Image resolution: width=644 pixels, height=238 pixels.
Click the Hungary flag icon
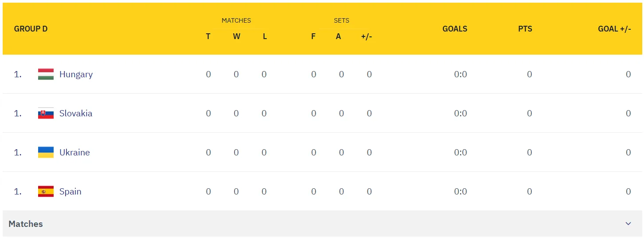(x=46, y=74)
